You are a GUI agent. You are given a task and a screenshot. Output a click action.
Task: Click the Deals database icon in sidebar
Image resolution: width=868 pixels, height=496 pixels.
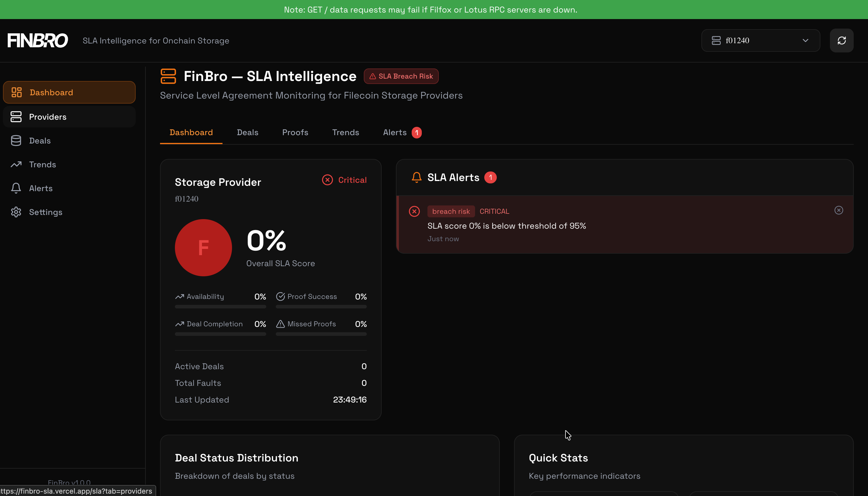tap(16, 141)
